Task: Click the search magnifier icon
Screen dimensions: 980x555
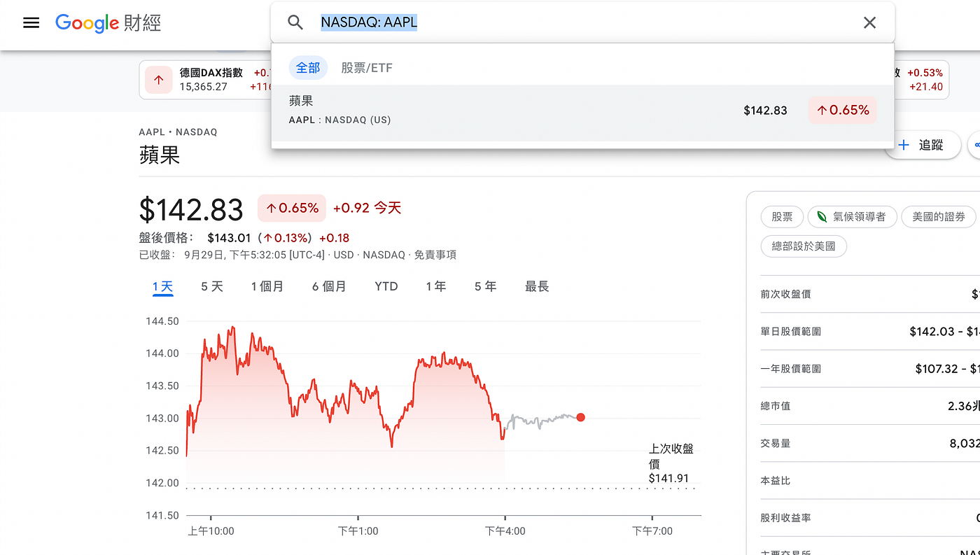Action: click(x=295, y=22)
